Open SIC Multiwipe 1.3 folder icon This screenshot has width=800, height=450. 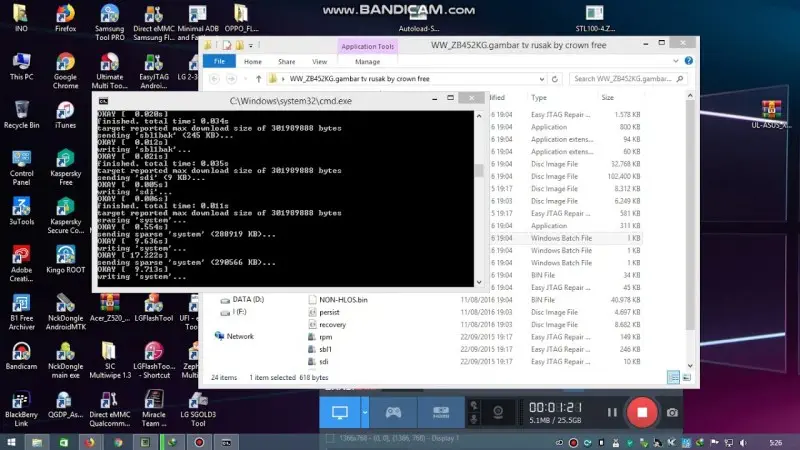(x=109, y=360)
